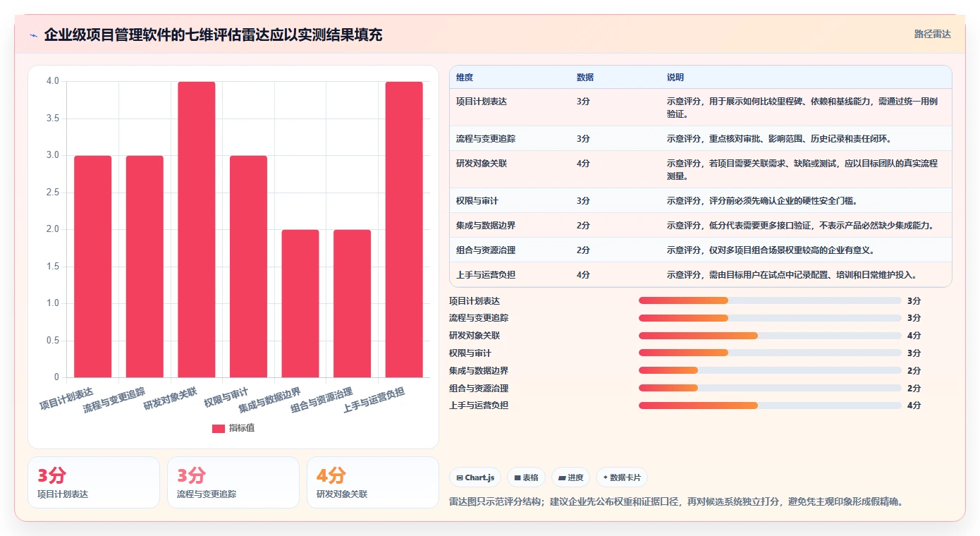Click the Chart.js chip
Screen dimensions: 980x536
coord(475,477)
